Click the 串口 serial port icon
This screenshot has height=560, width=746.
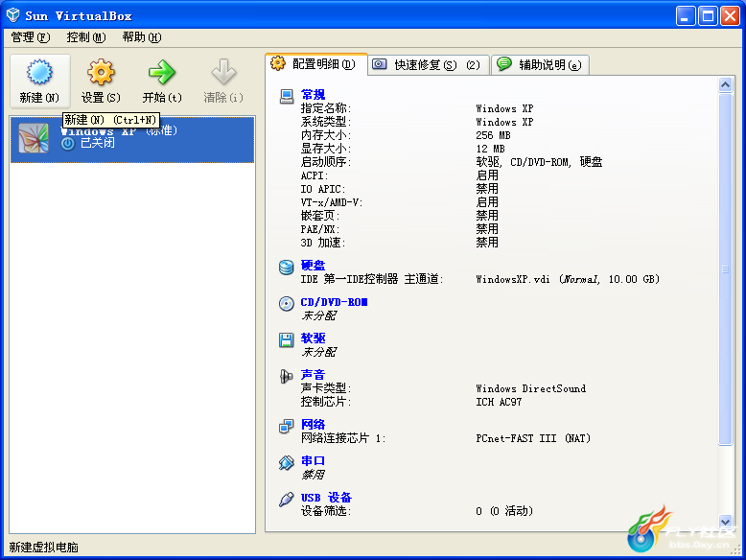coord(287,462)
